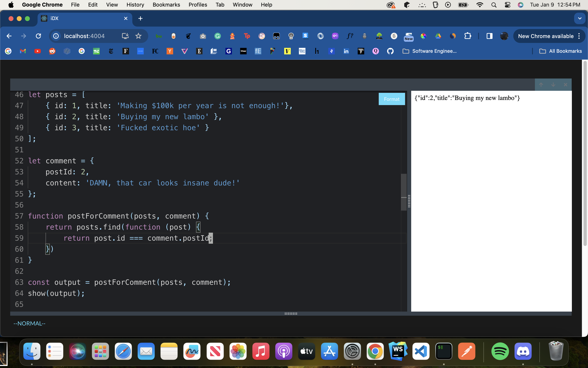The width and height of the screenshot is (588, 368).
Task: Open the Profiles menu
Action: [x=198, y=5]
